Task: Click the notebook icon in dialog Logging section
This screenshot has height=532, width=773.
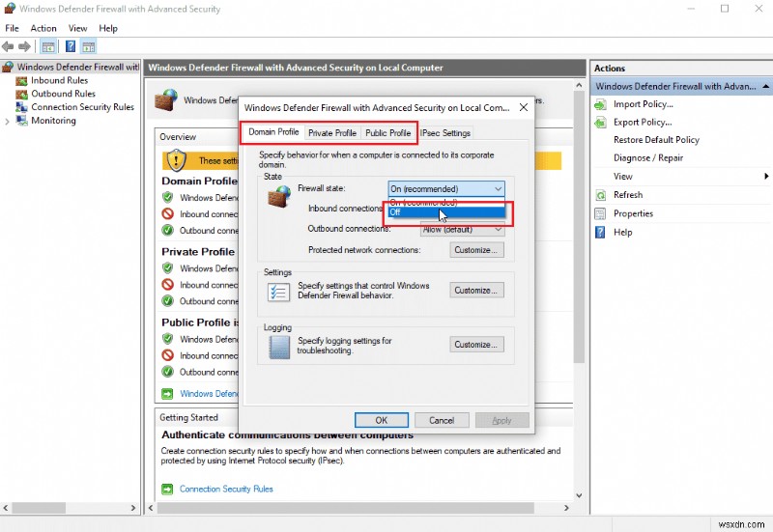Action: 279,347
